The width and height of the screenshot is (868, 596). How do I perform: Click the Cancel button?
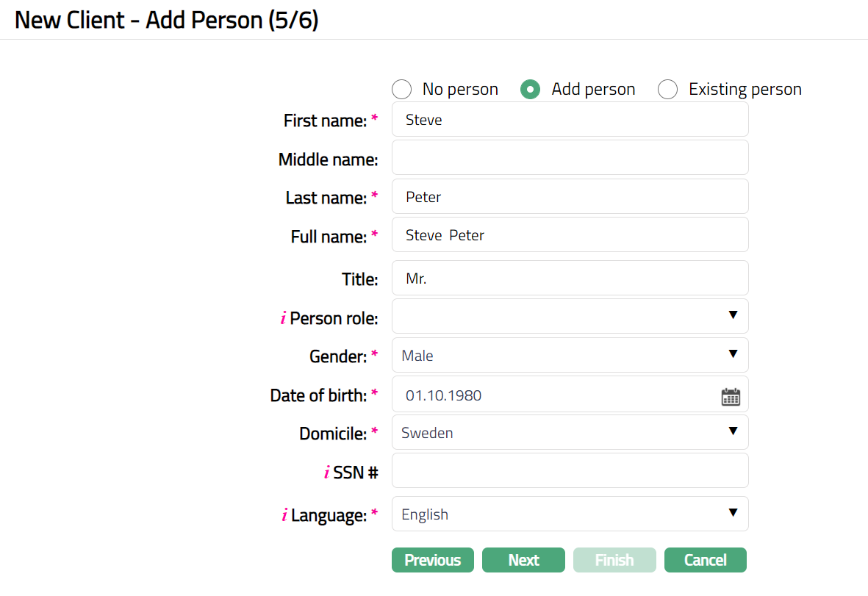(705, 560)
